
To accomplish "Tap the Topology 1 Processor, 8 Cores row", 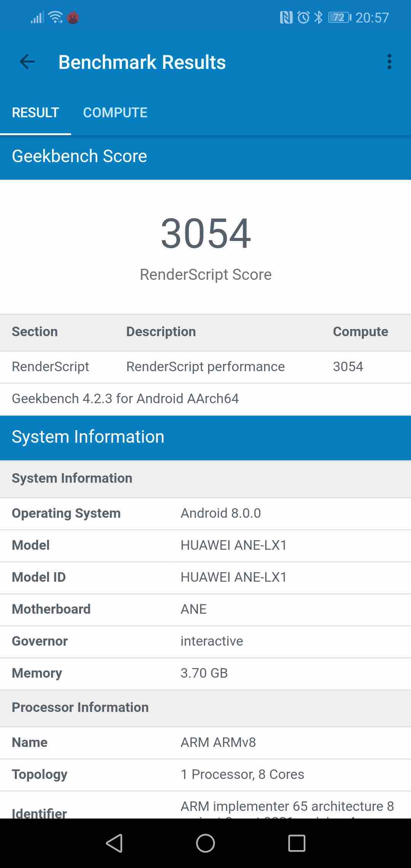I will click(x=205, y=774).
